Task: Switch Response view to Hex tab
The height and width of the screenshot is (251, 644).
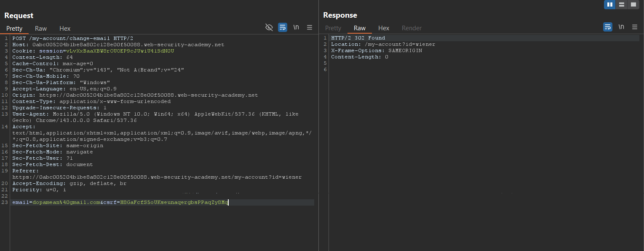Action: pos(384,28)
